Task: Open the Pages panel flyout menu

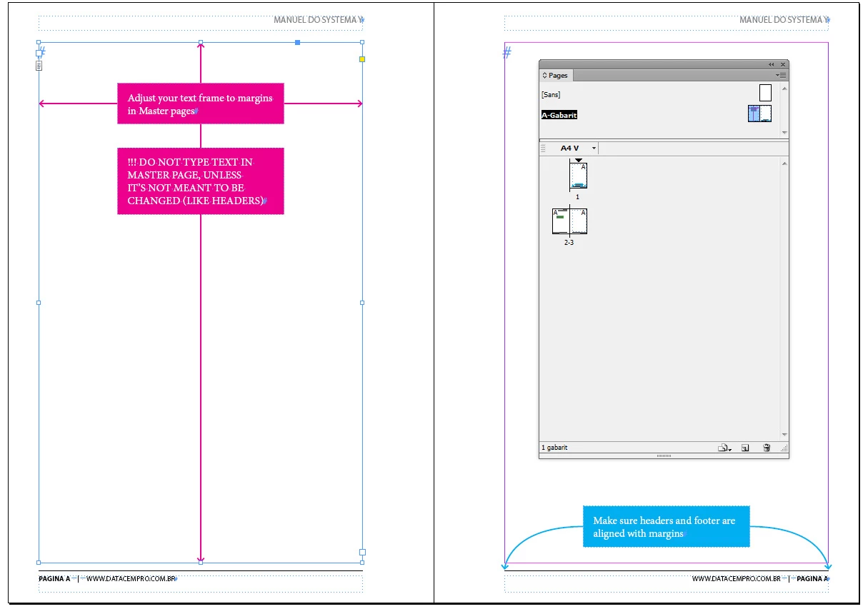Action: (781, 75)
